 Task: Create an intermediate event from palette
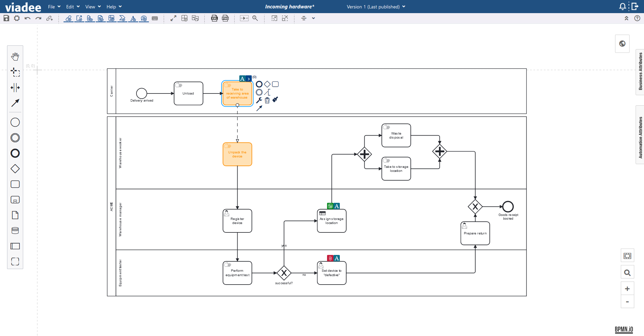pyautogui.click(x=15, y=138)
